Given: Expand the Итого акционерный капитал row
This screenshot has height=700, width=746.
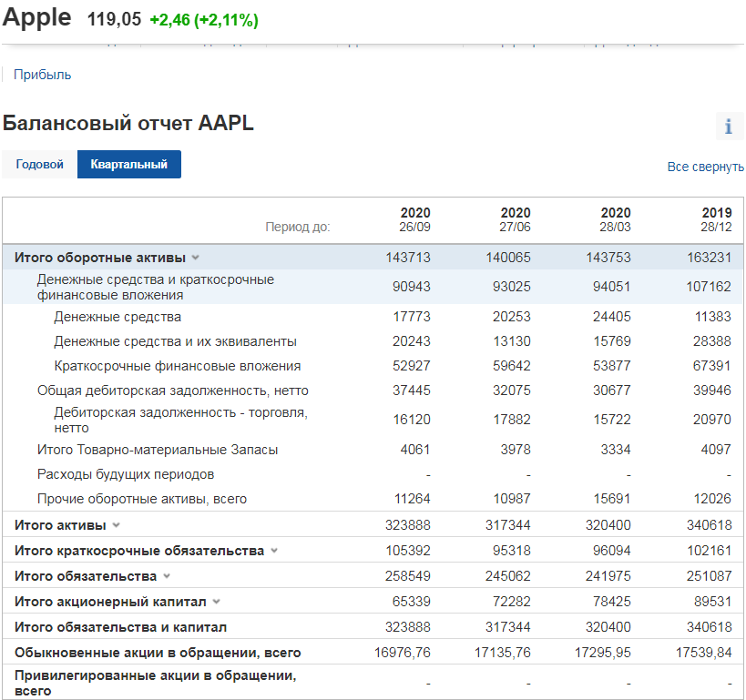Looking at the screenshot, I should point(217,602).
